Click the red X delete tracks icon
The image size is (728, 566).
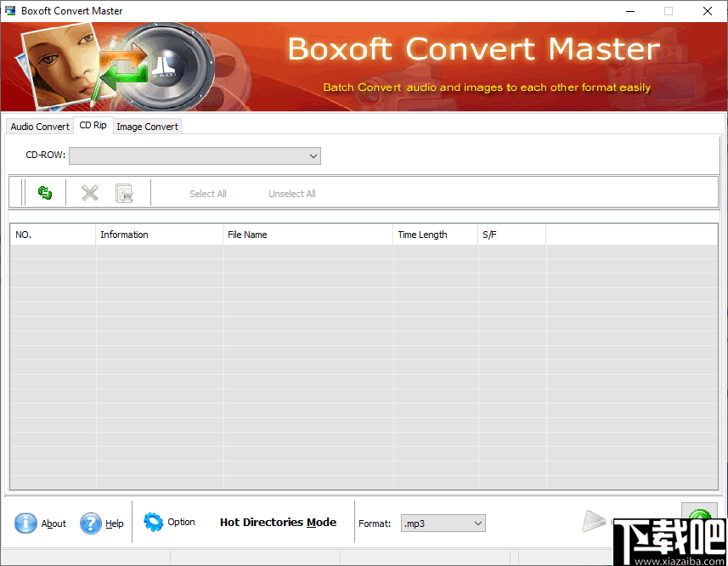pos(89,192)
